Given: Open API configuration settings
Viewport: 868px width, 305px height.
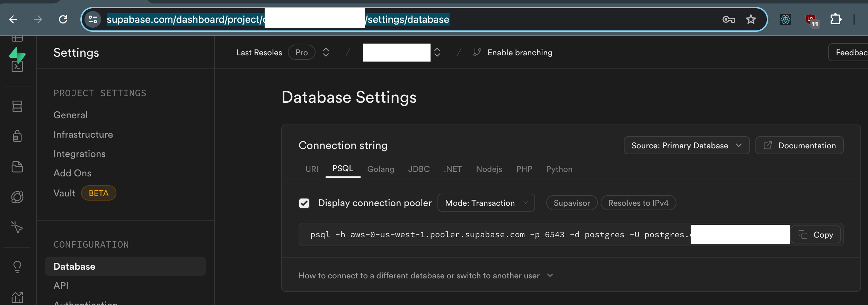Looking at the screenshot, I should tap(61, 286).
